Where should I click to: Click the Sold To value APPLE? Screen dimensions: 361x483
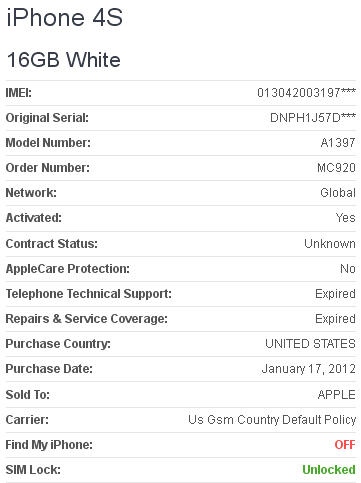[336, 395]
